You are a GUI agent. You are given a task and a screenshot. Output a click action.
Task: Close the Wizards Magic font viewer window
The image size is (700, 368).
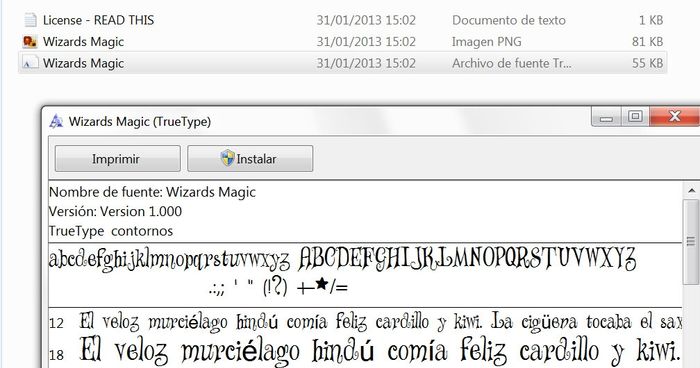click(x=675, y=117)
